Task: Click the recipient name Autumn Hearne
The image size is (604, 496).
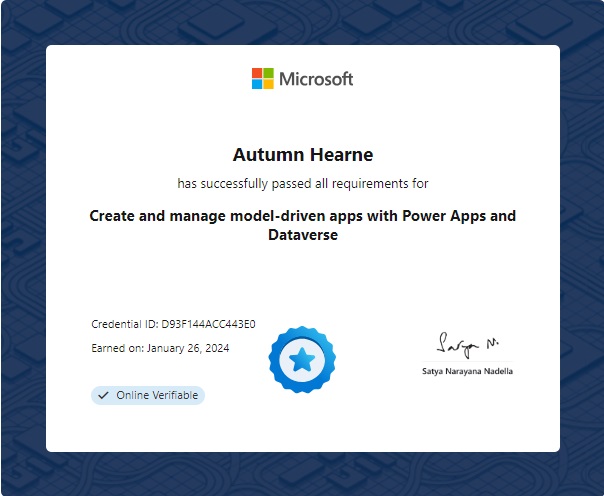Action: click(x=302, y=155)
